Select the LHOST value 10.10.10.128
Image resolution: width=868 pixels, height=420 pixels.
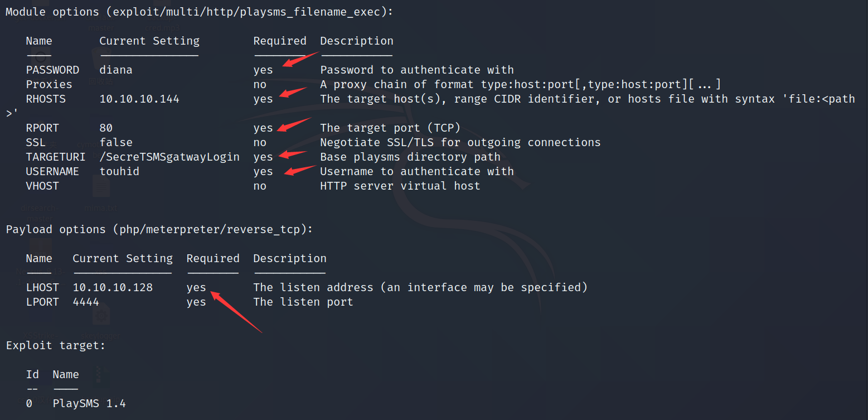click(113, 287)
